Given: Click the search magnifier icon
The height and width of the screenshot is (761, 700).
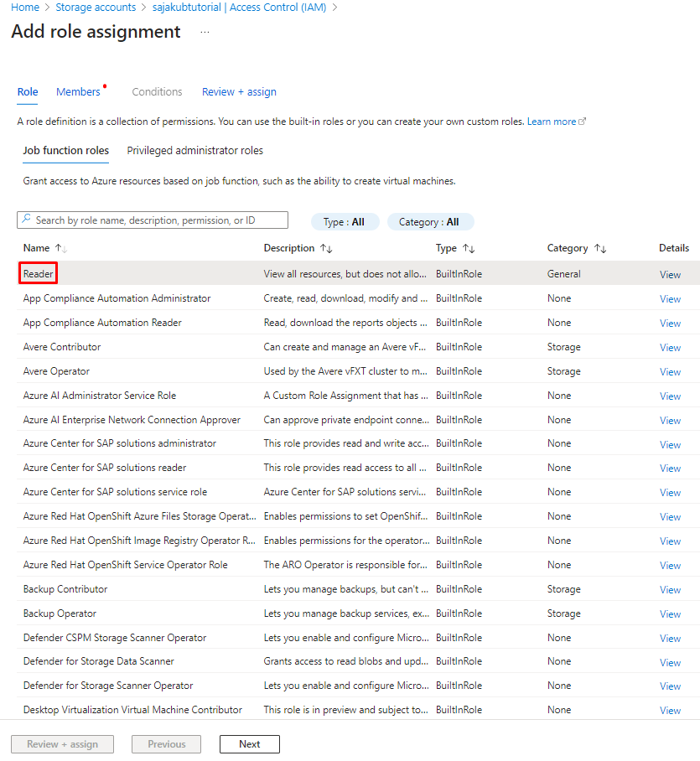Looking at the screenshot, I should pos(26,220).
